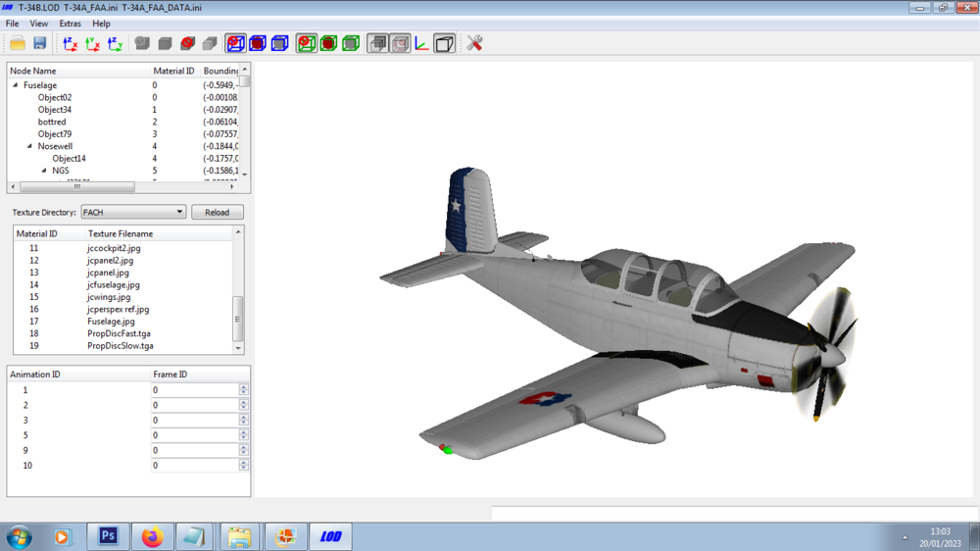Image resolution: width=980 pixels, height=551 pixels.
Task: Click the plain gray solid cube icon
Action: pos(165,43)
